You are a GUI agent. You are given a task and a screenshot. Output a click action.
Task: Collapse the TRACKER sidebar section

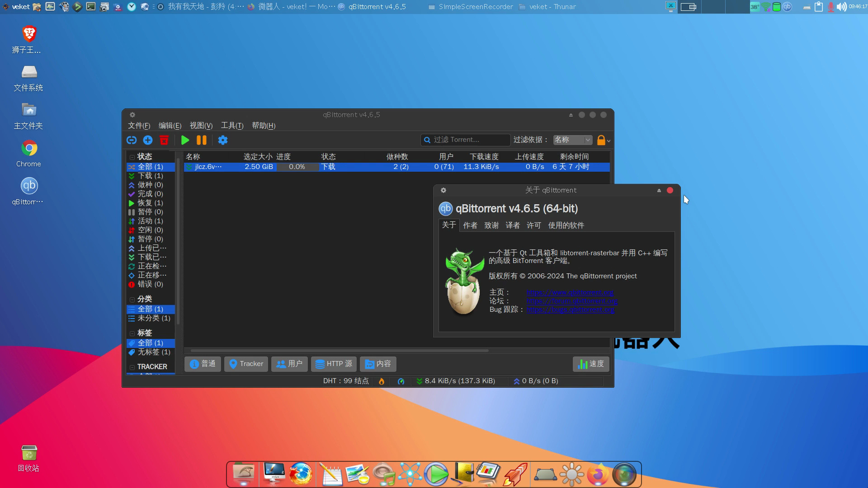click(x=132, y=367)
